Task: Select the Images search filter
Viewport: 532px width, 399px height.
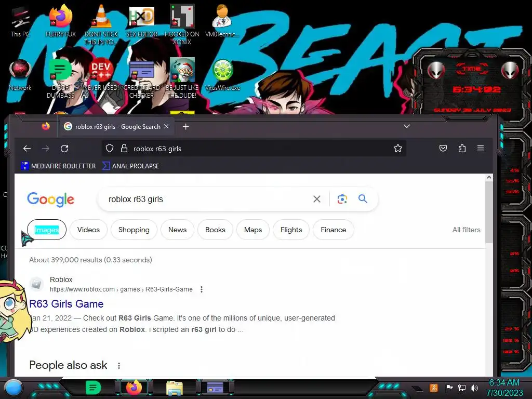Action: 47,230
